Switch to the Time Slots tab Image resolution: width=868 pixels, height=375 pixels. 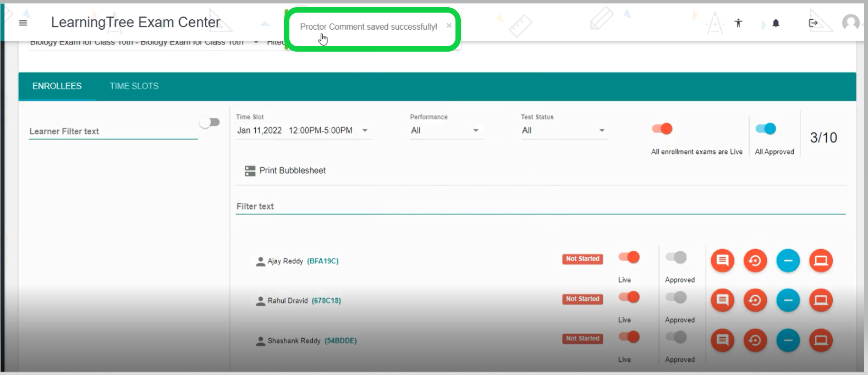pos(134,86)
